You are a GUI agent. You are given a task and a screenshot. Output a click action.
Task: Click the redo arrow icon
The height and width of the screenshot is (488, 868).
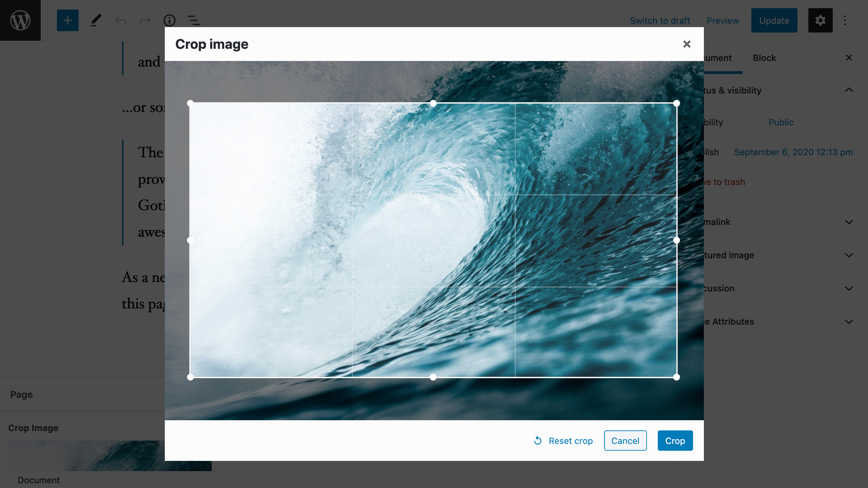pyautogui.click(x=145, y=20)
